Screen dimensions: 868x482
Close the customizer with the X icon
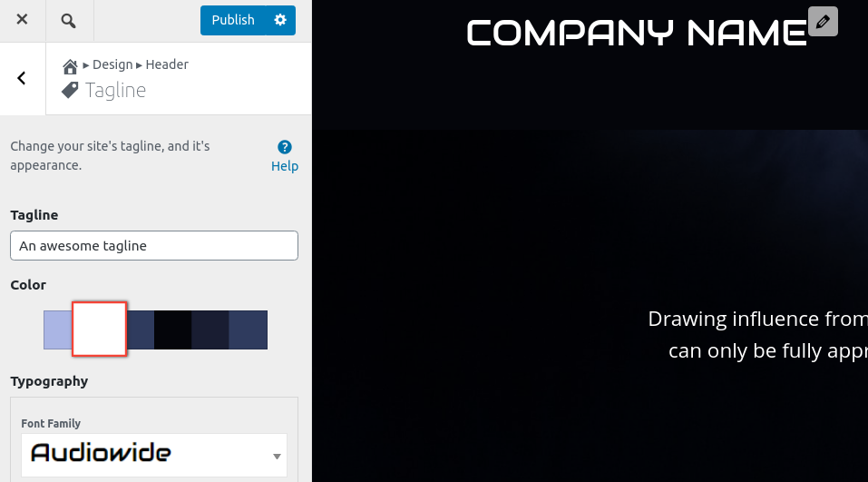click(22, 20)
